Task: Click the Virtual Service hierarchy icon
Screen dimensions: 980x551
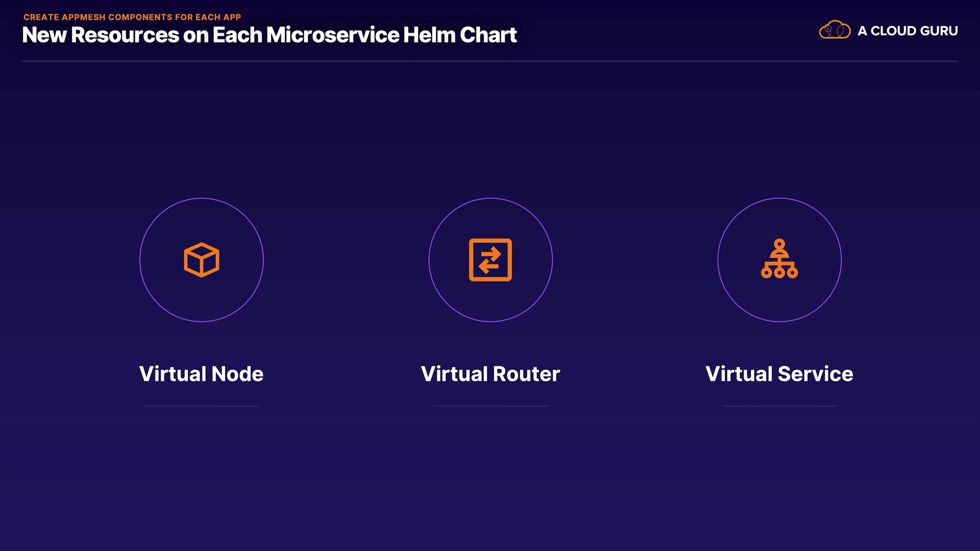Action: [779, 259]
